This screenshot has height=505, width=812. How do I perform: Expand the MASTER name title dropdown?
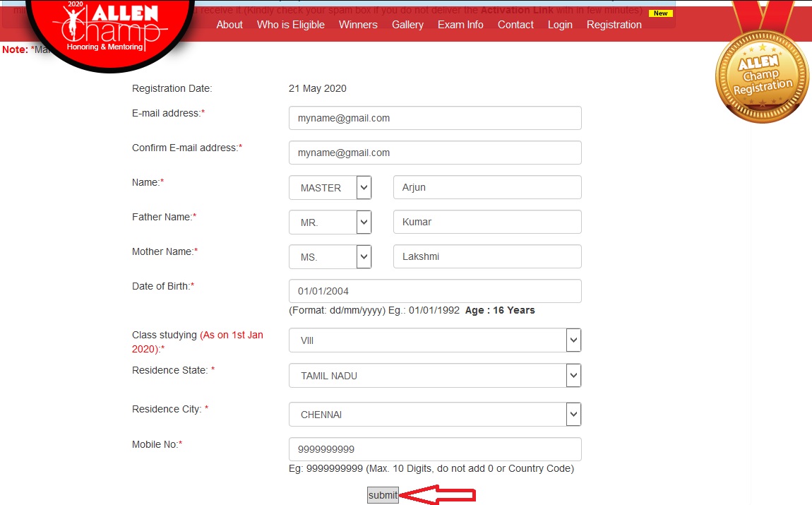pos(330,188)
